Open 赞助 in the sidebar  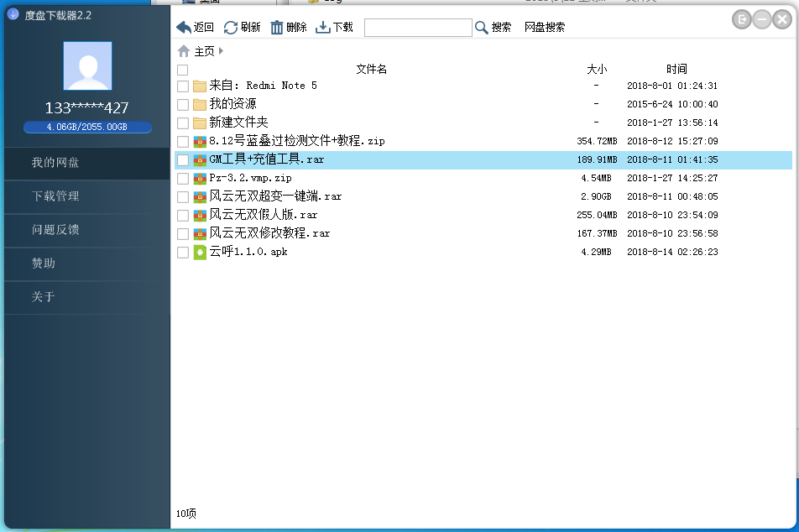coord(87,263)
